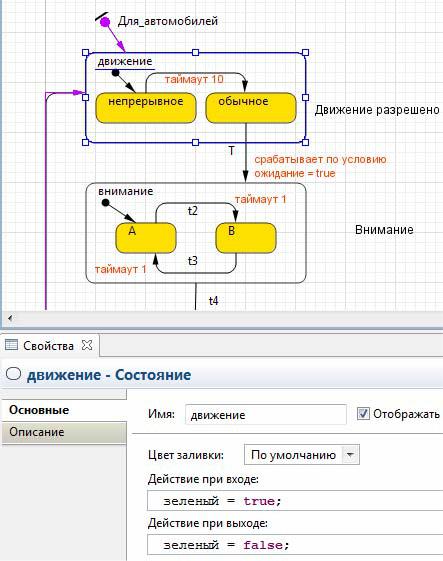Select the text 'ожидание = true'
The width and height of the screenshot is (443, 561).
click(x=295, y=174)
